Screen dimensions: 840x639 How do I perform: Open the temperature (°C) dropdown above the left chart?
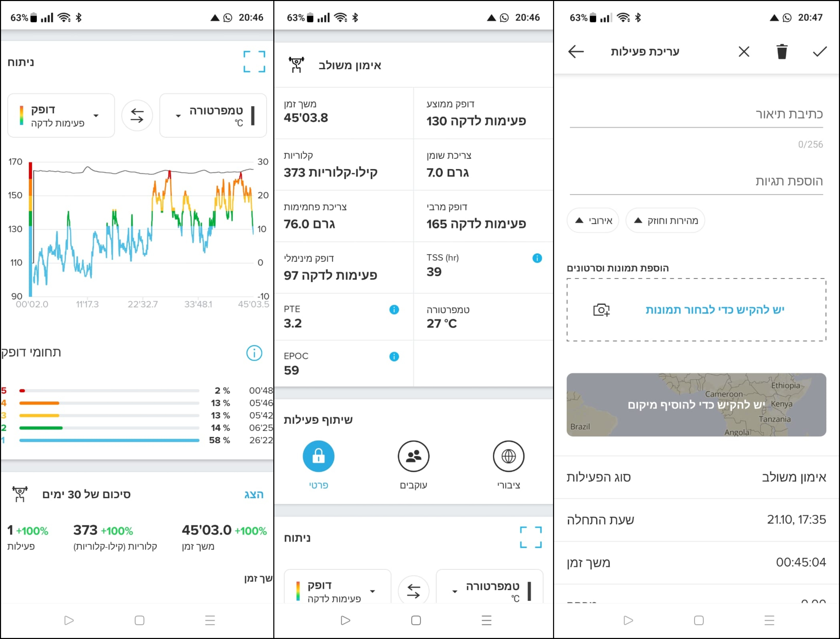(213, 115)
